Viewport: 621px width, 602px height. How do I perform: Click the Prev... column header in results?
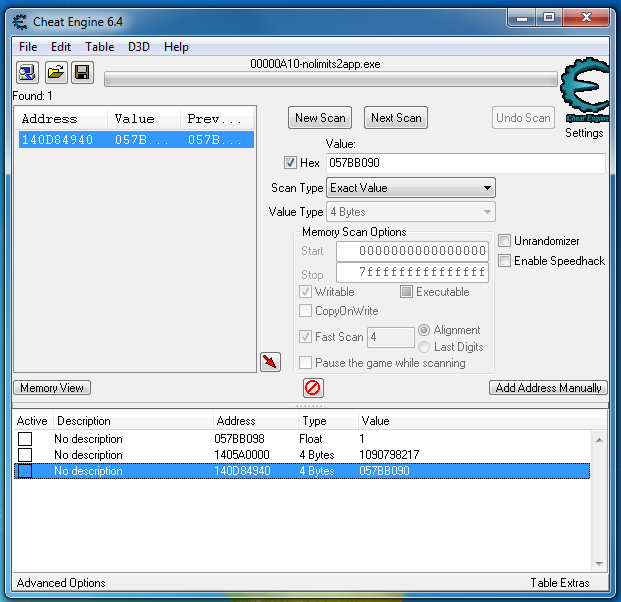tap(217, 118)
